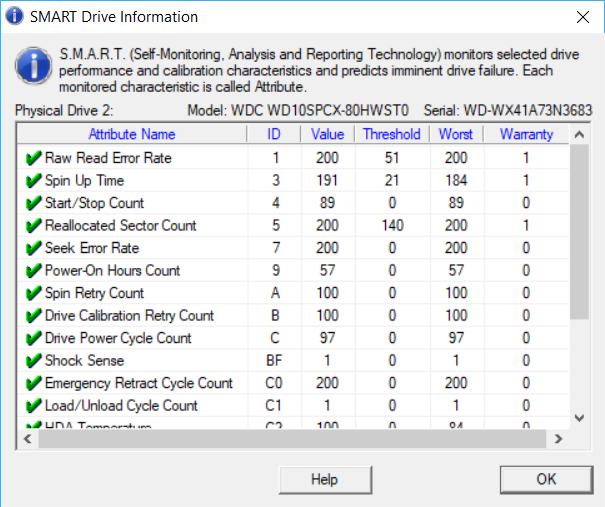Click the ID cell C1
The width and height of the screenshot is (605, 507).
[273, 406]
